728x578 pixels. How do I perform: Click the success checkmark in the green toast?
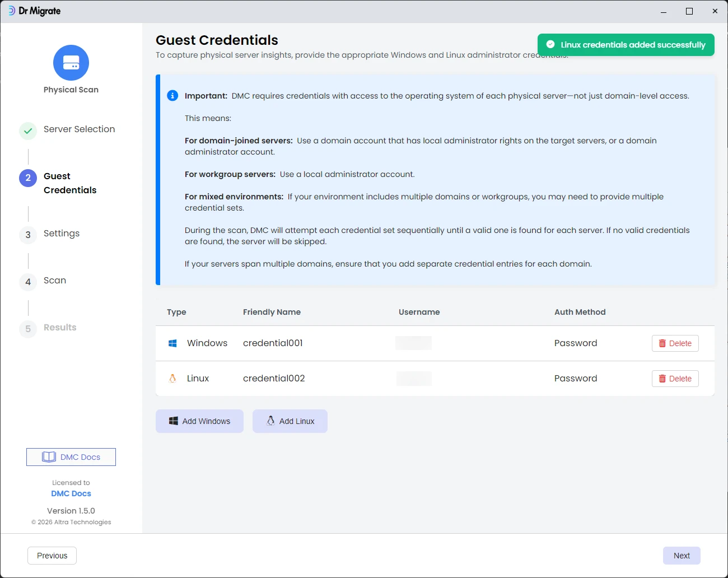click(x=550, y=44)
